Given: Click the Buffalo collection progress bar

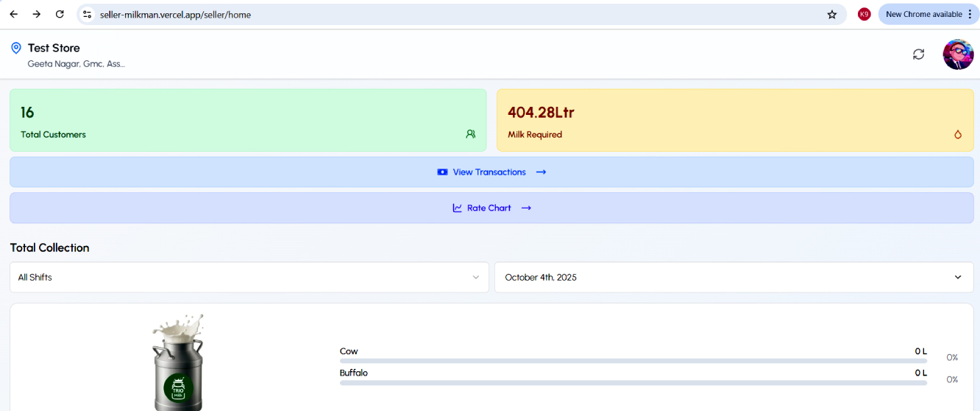Looking at the screenshot, I should (633, 382).
